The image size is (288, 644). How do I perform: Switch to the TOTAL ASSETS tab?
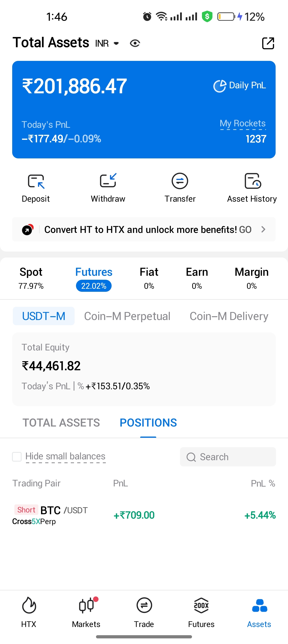tap(61, 423)
